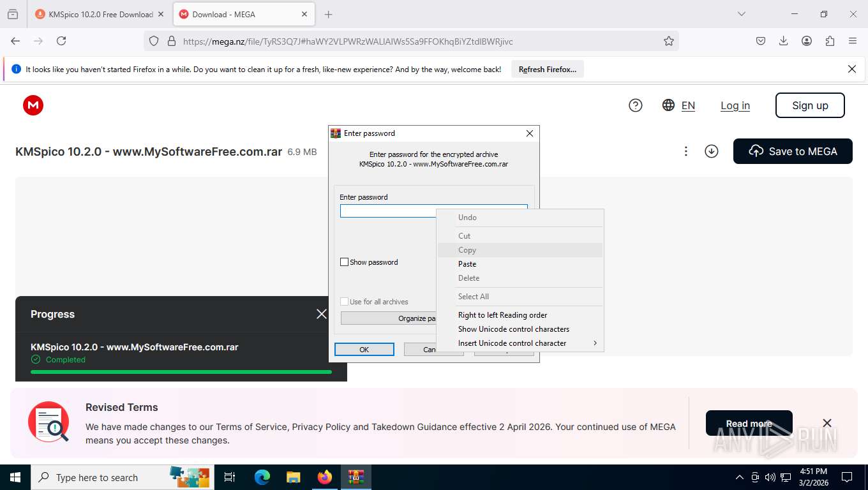Select Right to left Reading order
The height and width of the screenshot is (490, 868).
click(520, 315)
